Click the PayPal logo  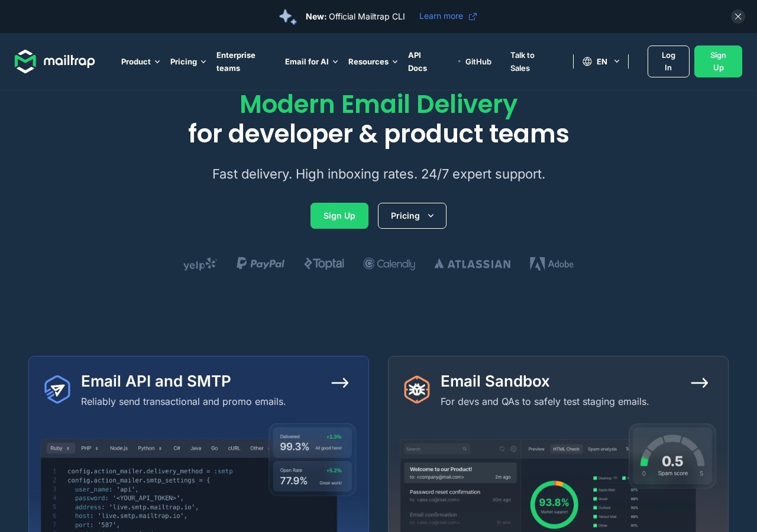[x=261, y=264]
